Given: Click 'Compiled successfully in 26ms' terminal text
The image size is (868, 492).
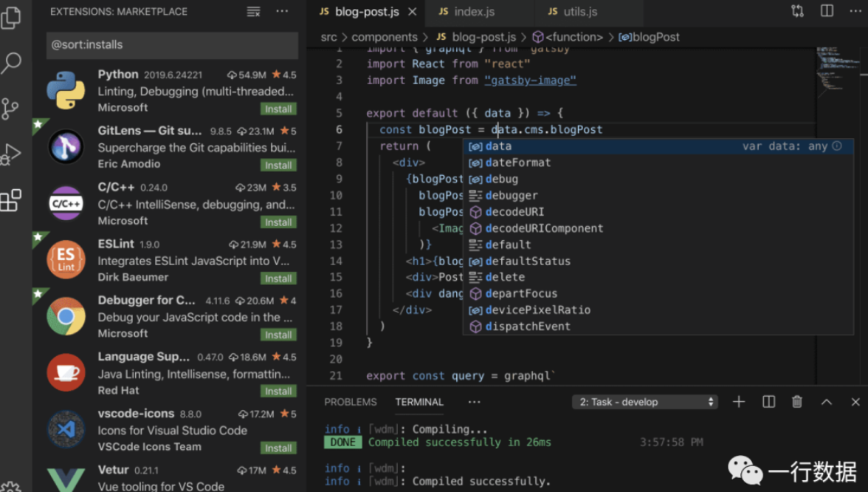Looking at the screenshot, I should click(x=459, y=442).
